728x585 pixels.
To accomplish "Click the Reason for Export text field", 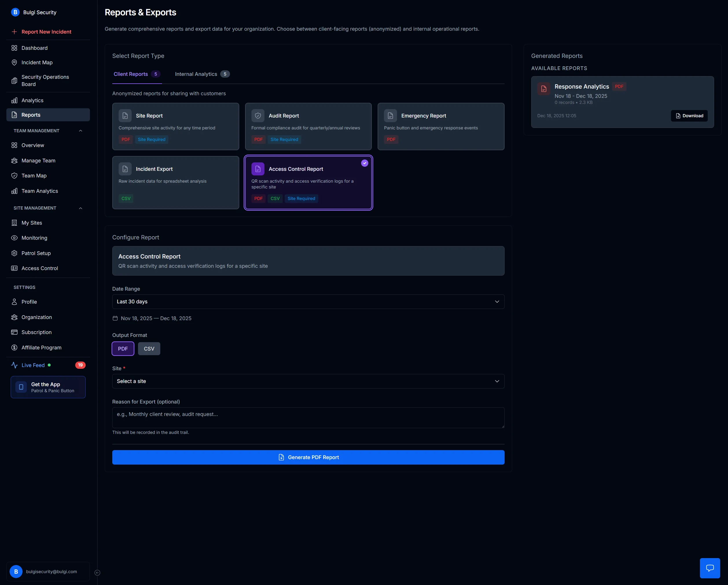I will point(308,417).
